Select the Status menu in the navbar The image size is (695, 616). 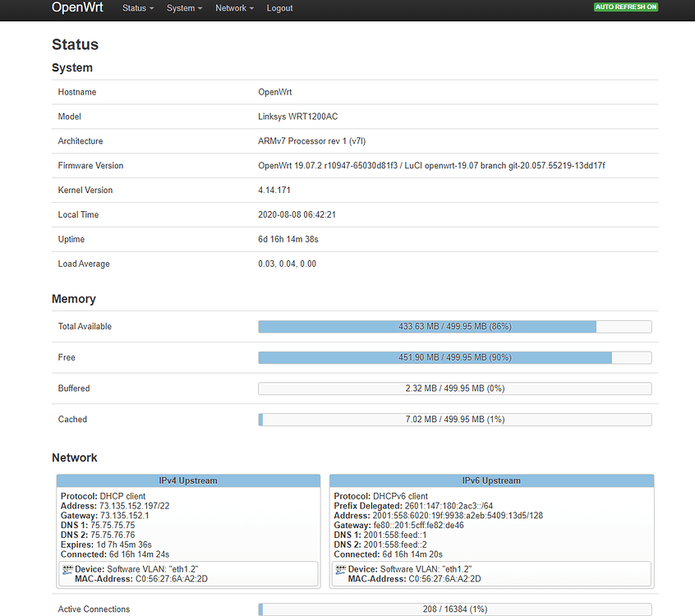tap(137, 8)
